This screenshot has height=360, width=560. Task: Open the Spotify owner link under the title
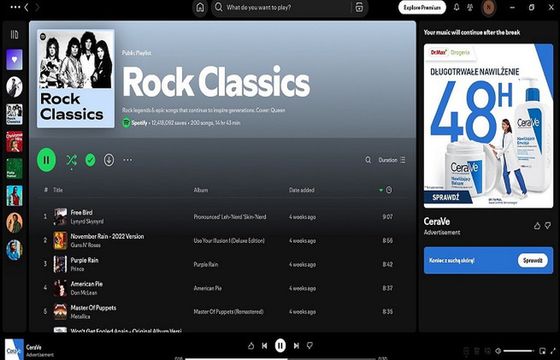tap(139, 123)
